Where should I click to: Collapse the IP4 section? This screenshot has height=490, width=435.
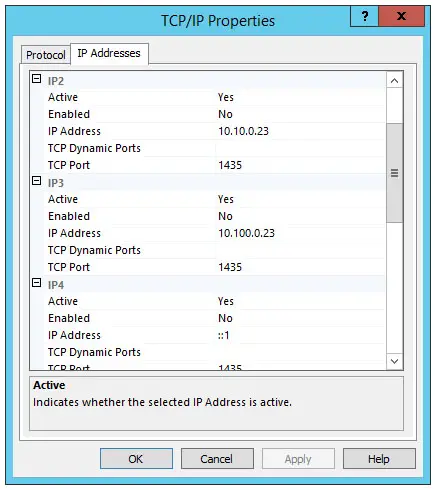pyautogui.click(x=36, y=283)
